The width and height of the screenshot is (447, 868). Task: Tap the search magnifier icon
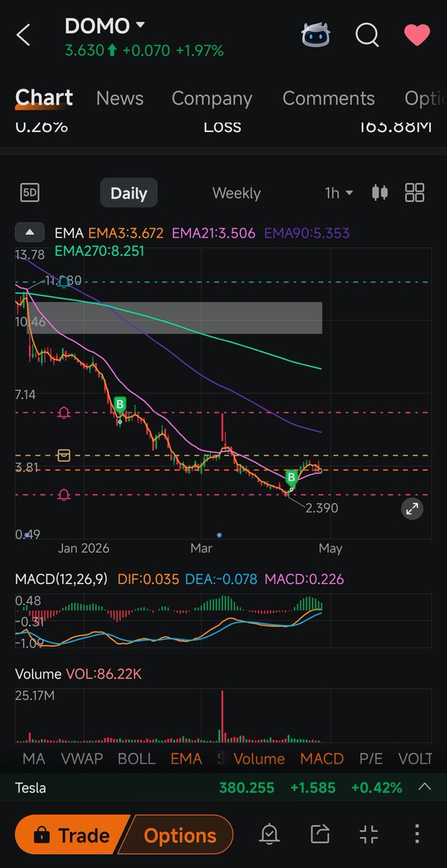367,35
